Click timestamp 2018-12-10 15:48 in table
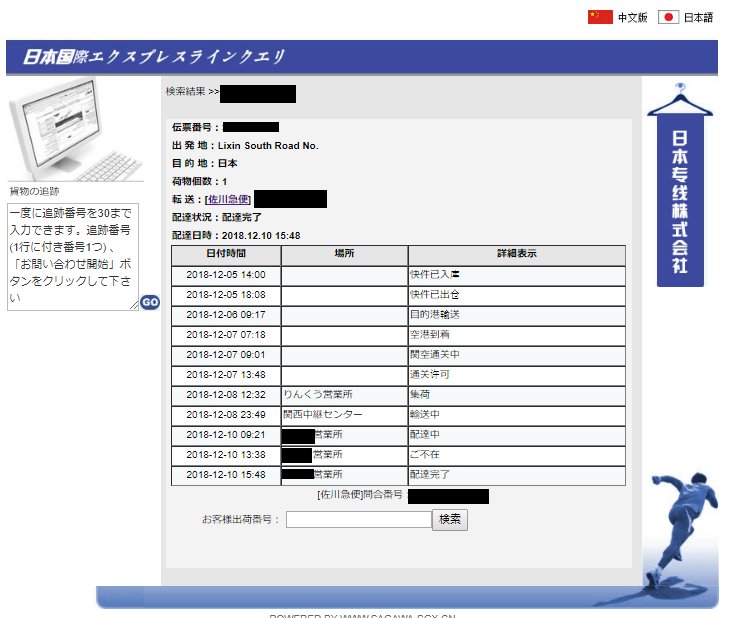737x618 pixels. point(226,475)
